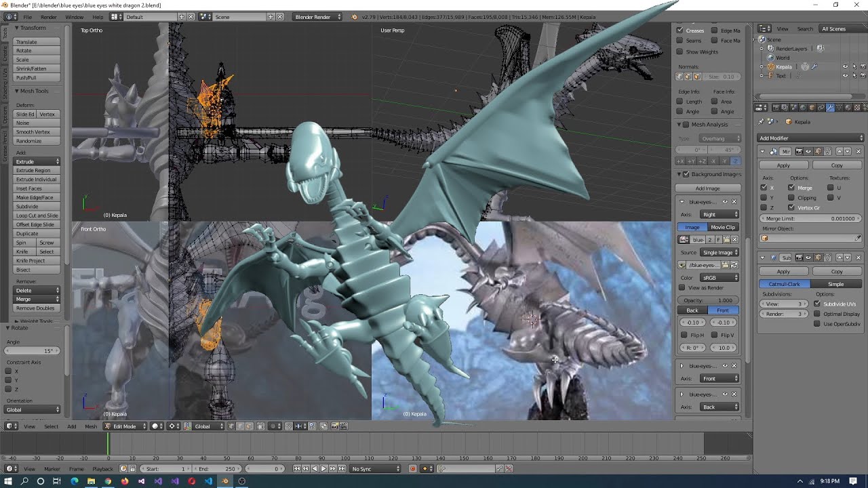Enable vertex select mode in 3D header
This screenshot has height=488, width=868.
coord(231,426)
